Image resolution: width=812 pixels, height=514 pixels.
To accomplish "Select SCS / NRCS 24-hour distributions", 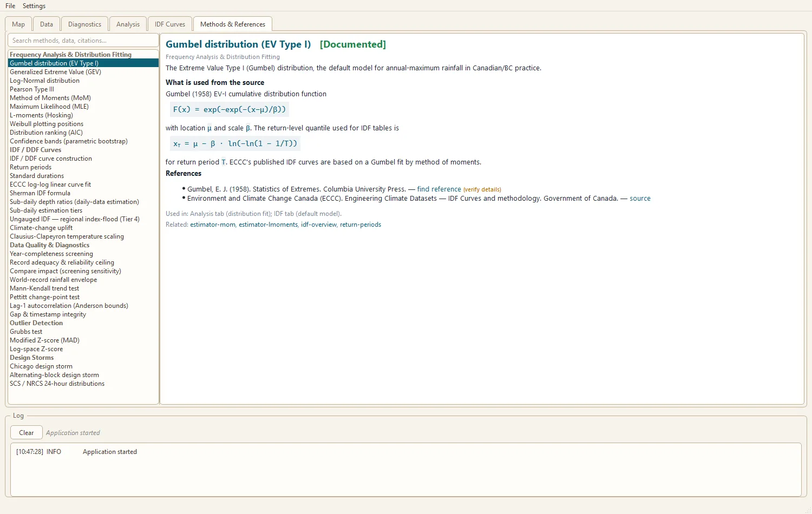I will [83, 384].
